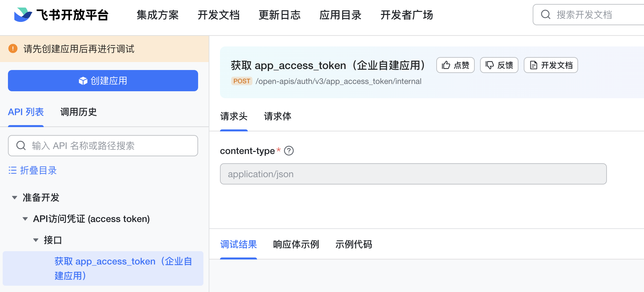Open 开发文档 in the top navigation
The width and height of the screenshot is (644, 292).
point(219,15)
